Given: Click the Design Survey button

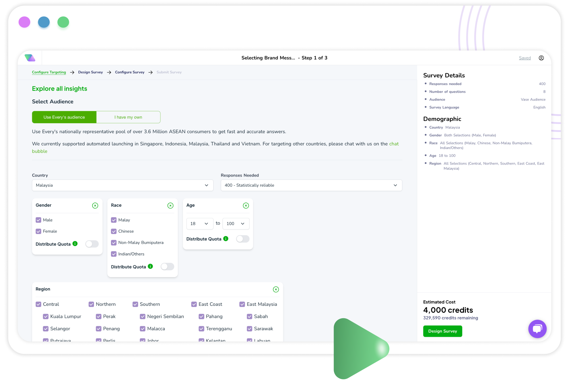Looking at the screenshot, I should 442,331.
